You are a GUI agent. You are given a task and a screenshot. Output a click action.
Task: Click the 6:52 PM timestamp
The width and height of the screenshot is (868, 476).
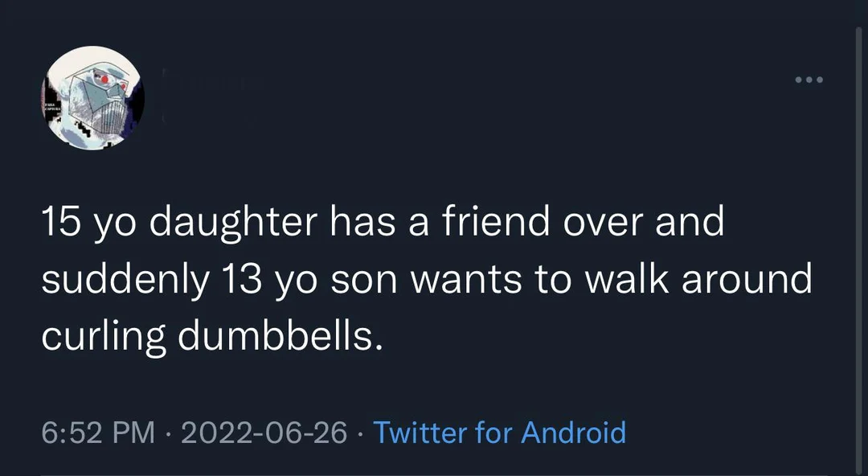click(97, 433)
